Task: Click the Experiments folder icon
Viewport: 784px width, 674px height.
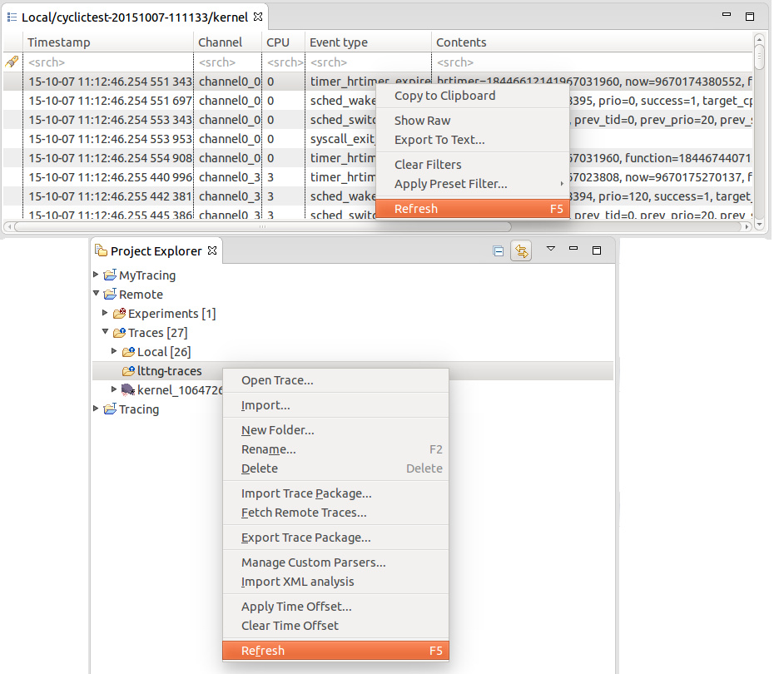Action: [x=119, y=314]
